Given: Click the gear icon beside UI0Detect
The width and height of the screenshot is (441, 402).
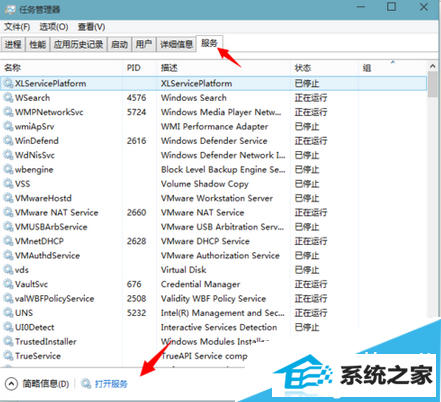Looking at the screenshot, I should (8, 327).
